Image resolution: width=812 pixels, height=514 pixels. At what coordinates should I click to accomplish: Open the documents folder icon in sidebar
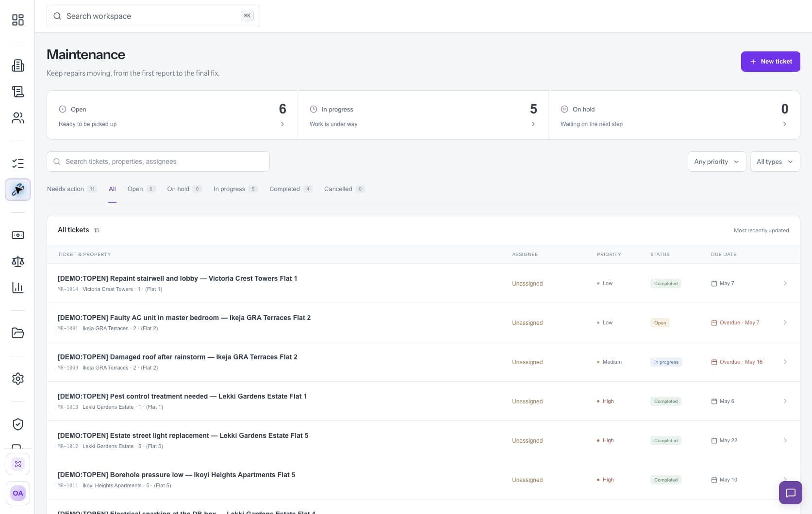click(x=18, y=333)
